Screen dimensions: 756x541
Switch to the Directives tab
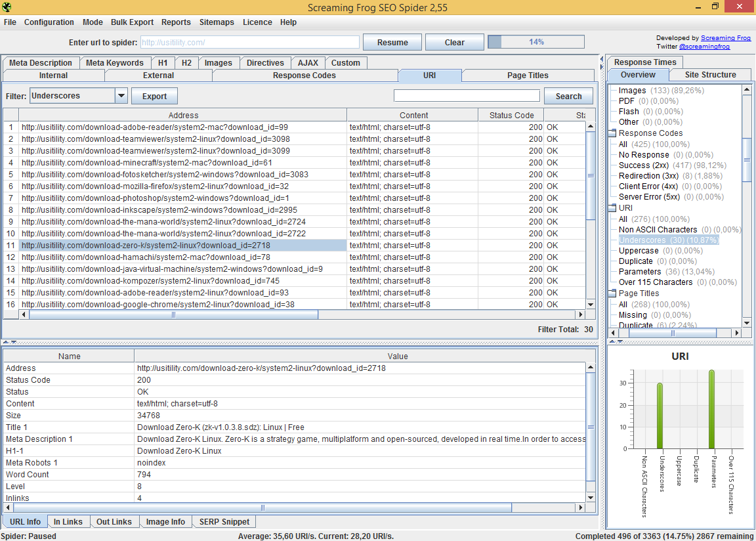pyautogui.click(x=265, y=62)
